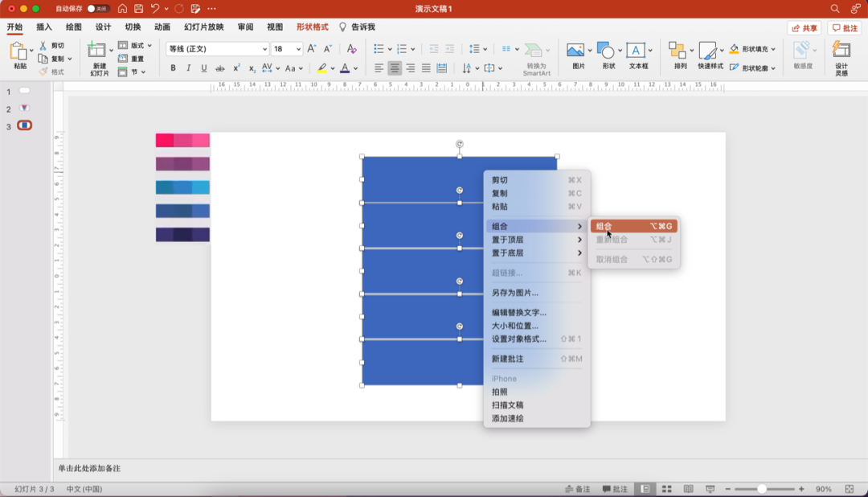
Task: Expand the 置于顶层 submenu
Action: [536, 240]
